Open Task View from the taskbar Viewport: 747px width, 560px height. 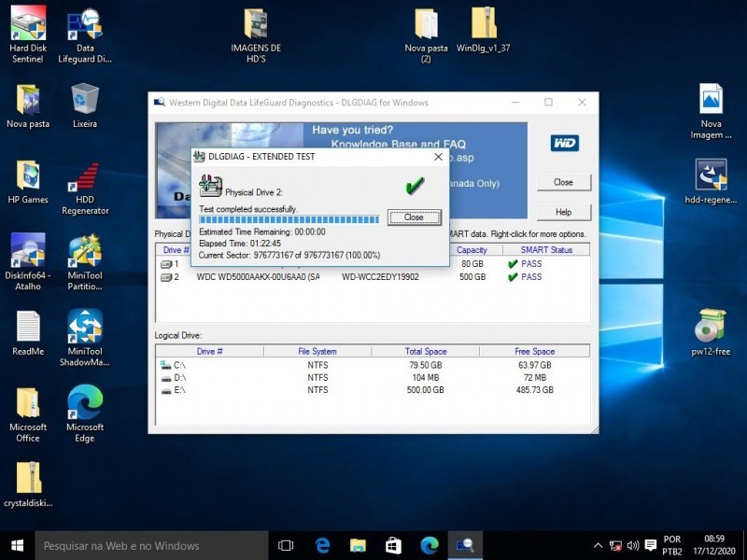pos(286,546)
